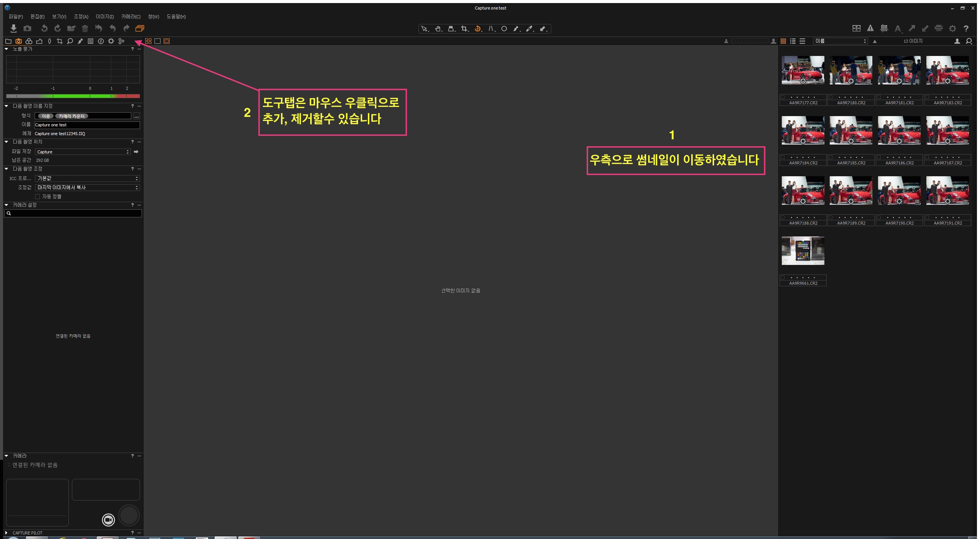
Task: Click the arrow button next to Capture folder
Action: (x=136, y=151)
